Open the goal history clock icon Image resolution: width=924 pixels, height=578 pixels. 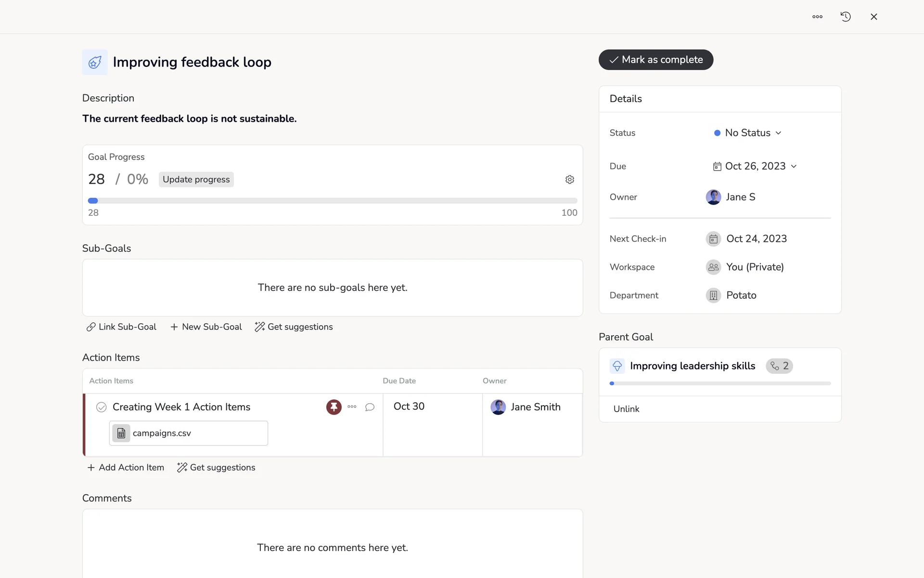846,17
